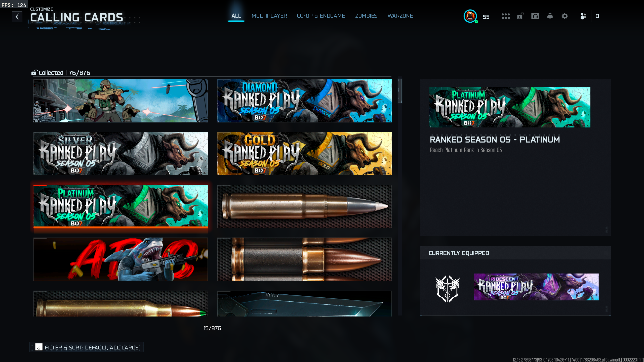Switch to the ALL tab
Viewport: 644px width, 362px height.
(236, 16)
